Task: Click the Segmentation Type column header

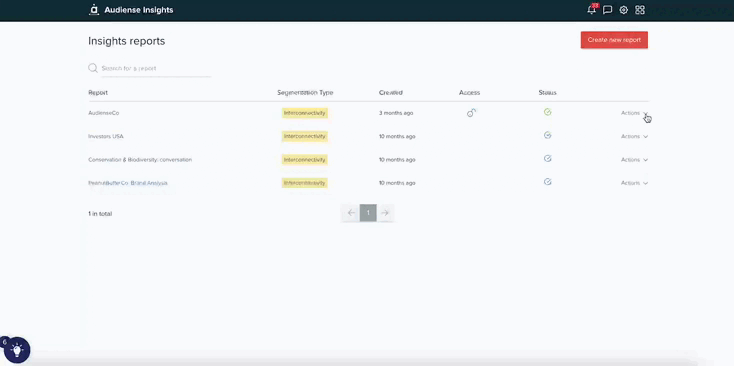Action: pyautogui.click(x=305, y=93)
